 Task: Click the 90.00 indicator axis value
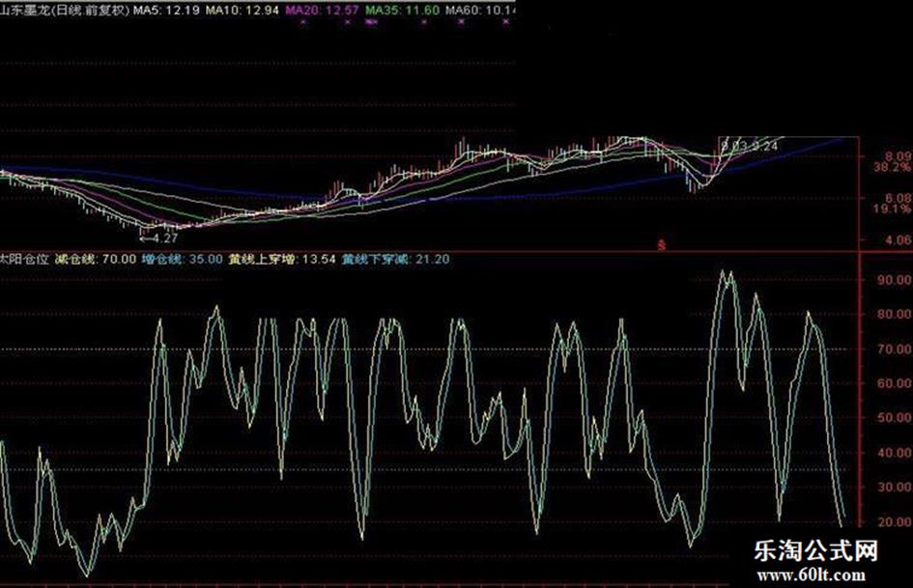tap(895, 280)
